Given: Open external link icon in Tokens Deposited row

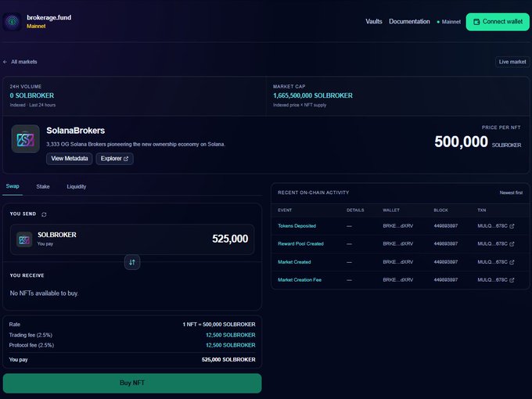Looking at the screenshot, I should tap(512, 226).
